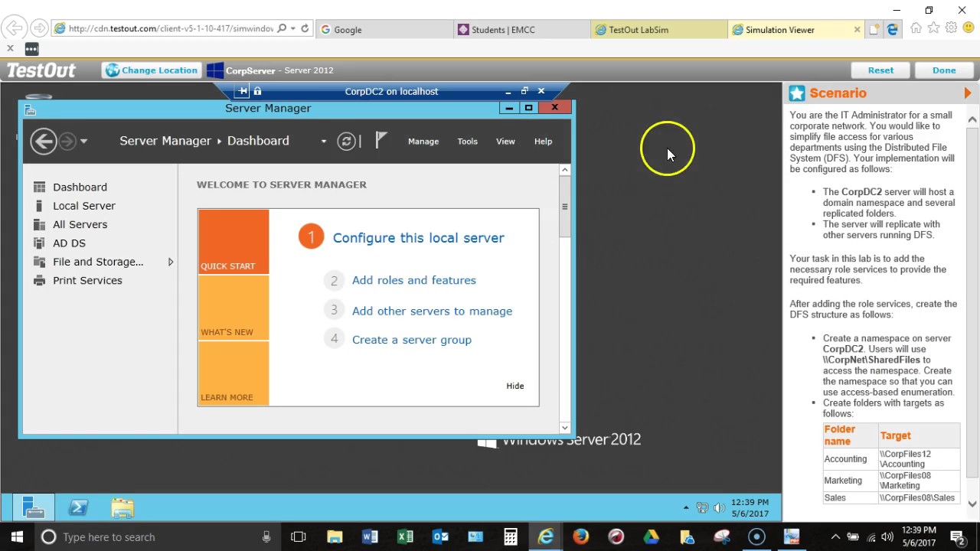Open Server Manager from simulated taskbar
The image size is (980, 551).
click(34, 507)
